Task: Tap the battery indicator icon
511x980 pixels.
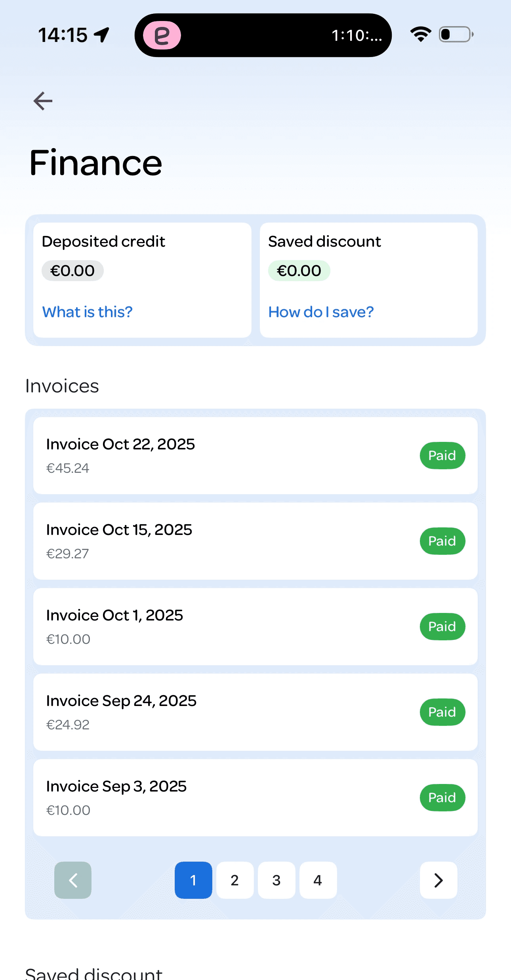Action: click(456, 34)
